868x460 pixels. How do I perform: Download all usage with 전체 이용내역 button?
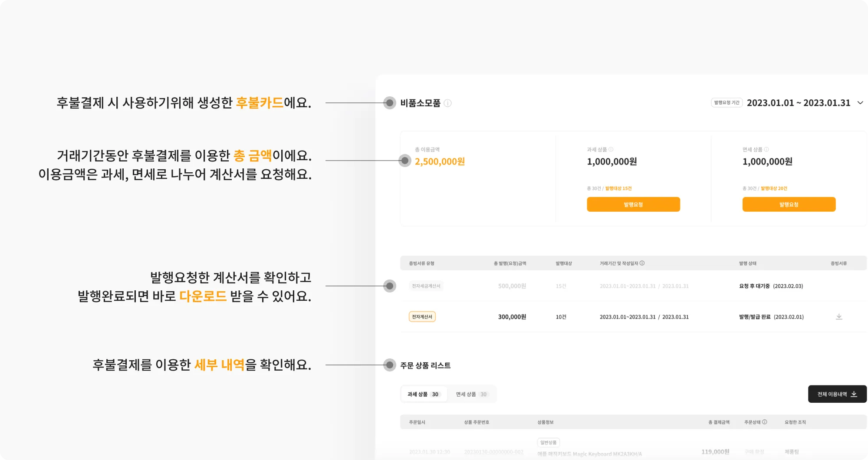pyautogui.click(x=837, y=394)
